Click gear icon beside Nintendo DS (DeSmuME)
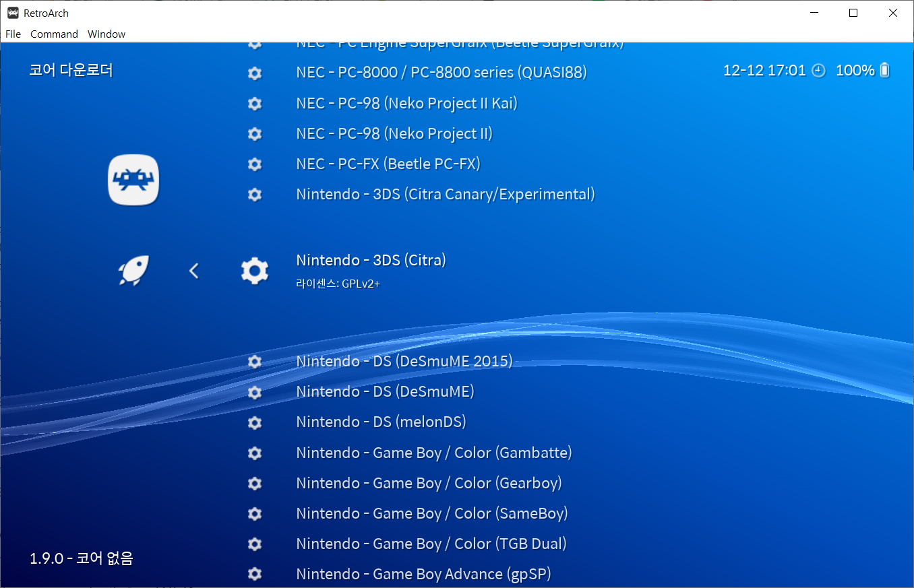This screenshot has width=914, height=588. pyautogui.click(x=255, y=391)
